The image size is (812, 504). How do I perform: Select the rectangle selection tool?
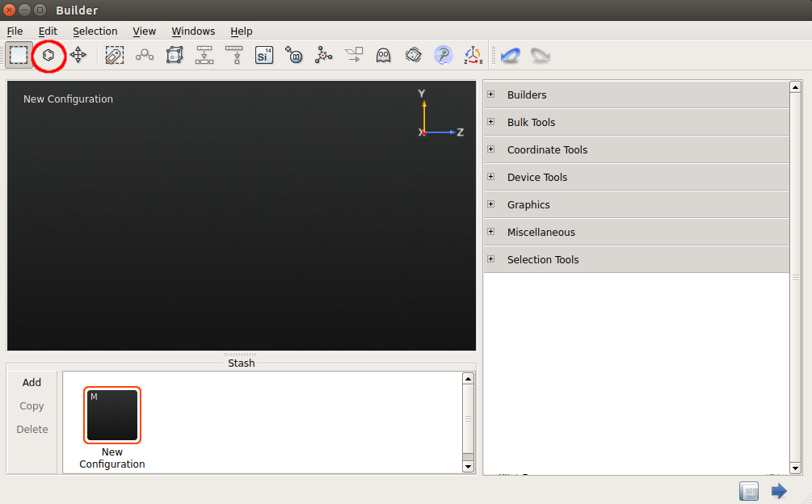point(19,55)
